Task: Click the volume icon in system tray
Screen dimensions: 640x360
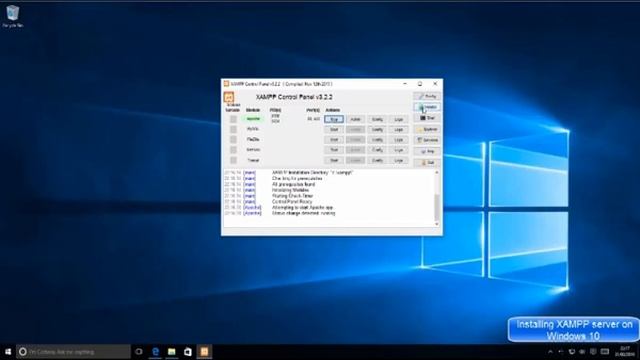Action: click(x=582, y=352)
